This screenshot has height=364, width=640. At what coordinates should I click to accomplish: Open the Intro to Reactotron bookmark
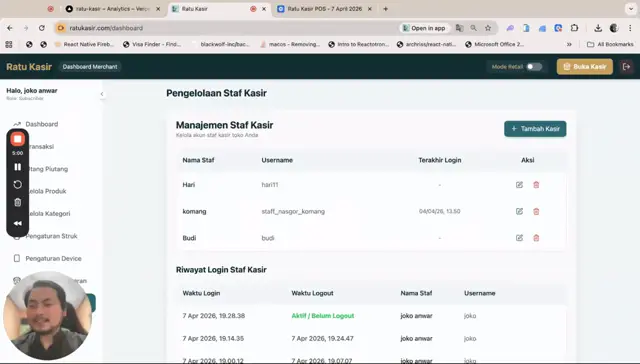(x=359, y=44)
